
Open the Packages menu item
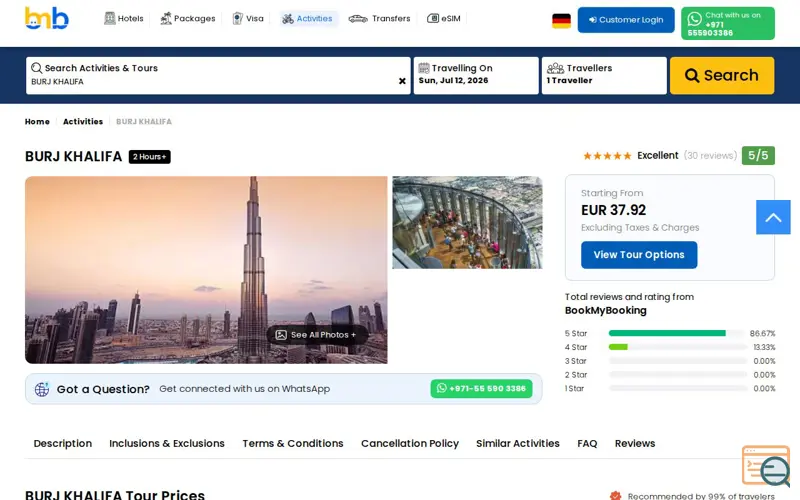pos(188,19)
